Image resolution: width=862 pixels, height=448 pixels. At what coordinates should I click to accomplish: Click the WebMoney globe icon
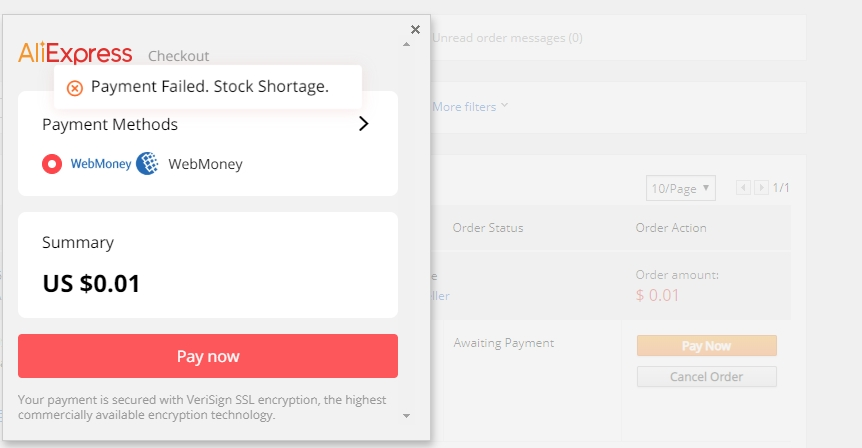147,164
